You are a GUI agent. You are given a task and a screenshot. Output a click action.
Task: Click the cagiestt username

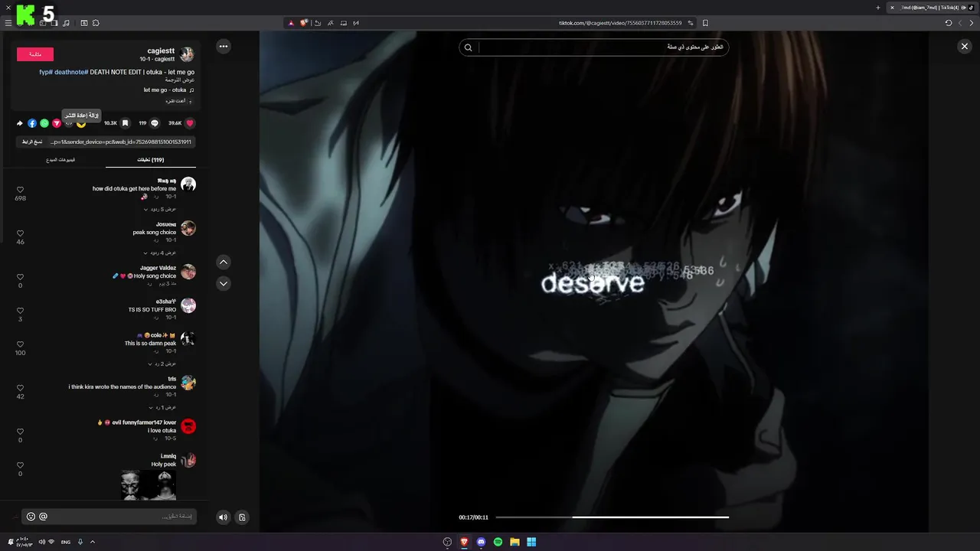point(161,51)
